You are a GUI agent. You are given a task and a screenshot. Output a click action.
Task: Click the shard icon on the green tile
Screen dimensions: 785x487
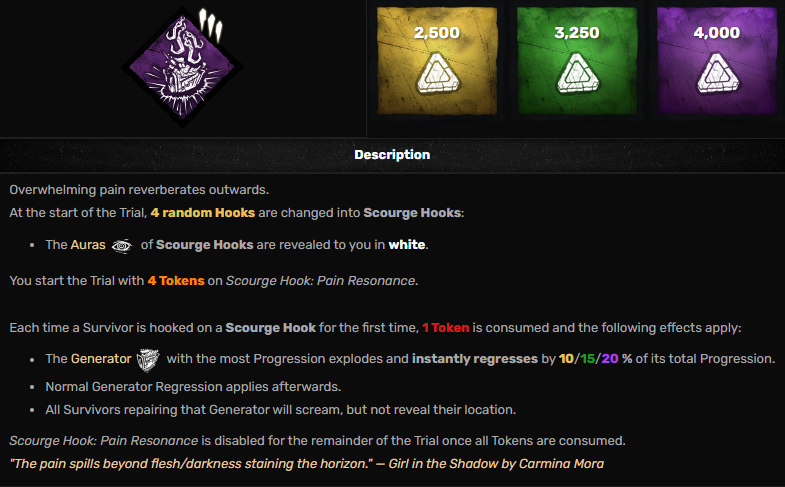[x=576, y=73]
